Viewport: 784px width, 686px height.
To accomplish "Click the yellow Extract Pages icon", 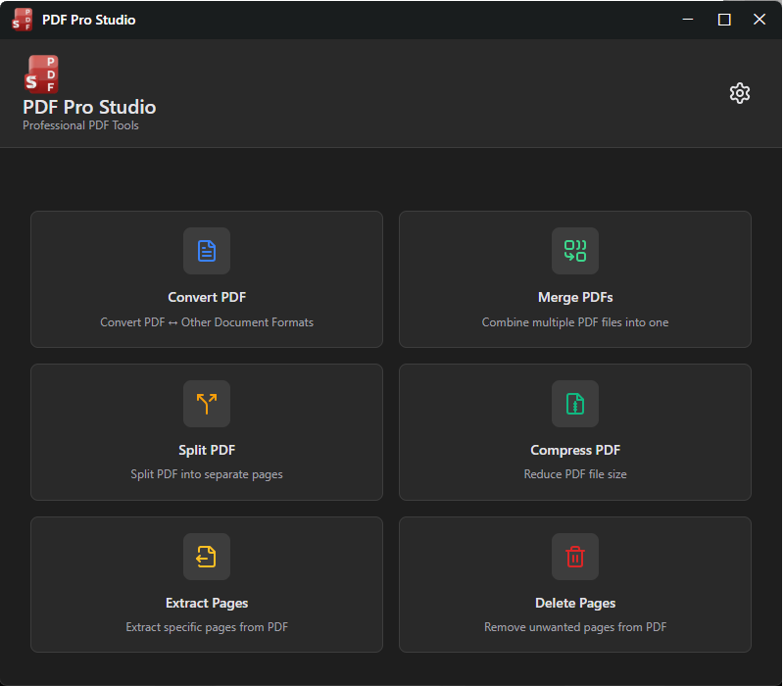I will coord(207,557).
